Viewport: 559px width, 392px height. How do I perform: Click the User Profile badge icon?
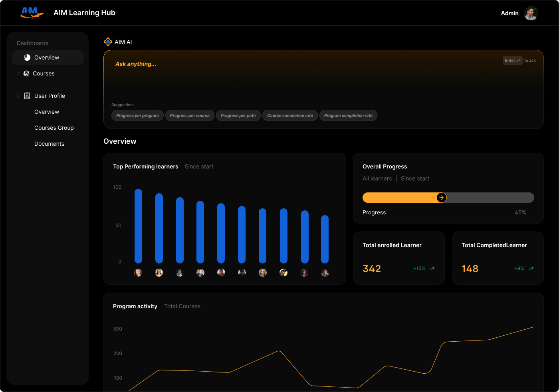[27, 96]
